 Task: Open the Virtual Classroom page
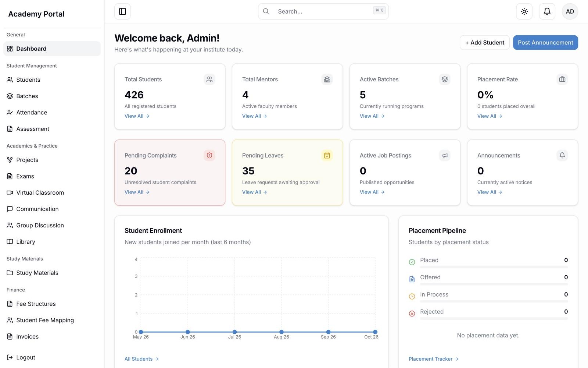point(52,192)
